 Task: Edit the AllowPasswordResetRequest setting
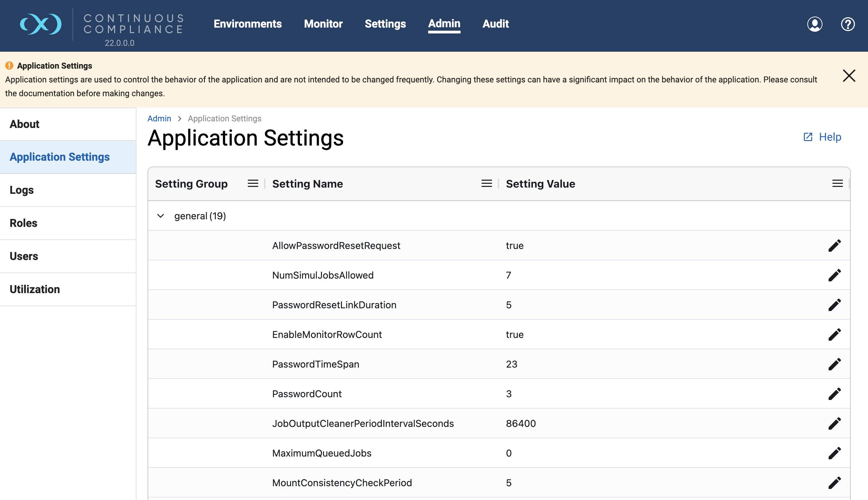(x=835, y=246)
